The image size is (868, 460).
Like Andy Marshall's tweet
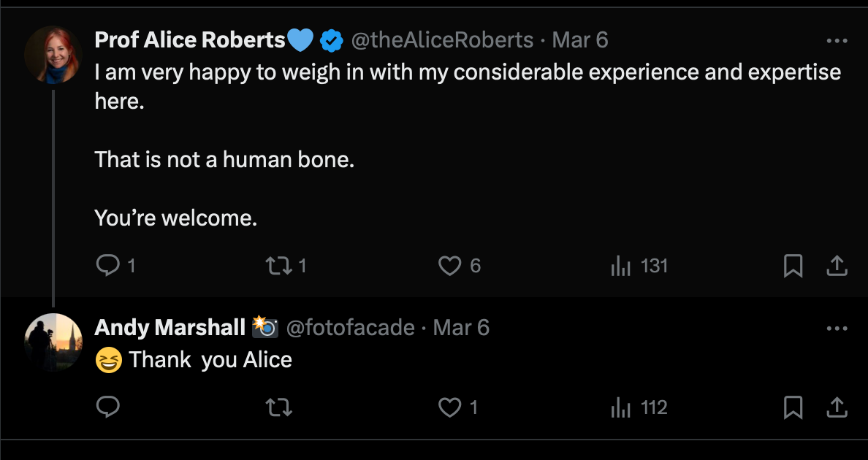pos(449,407)
